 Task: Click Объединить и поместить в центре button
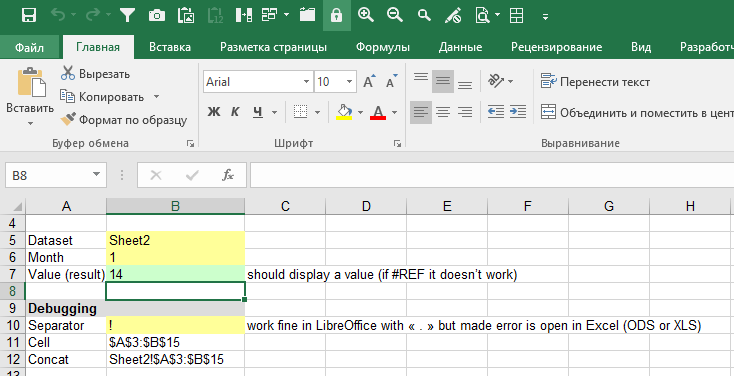tap(637, 112)
